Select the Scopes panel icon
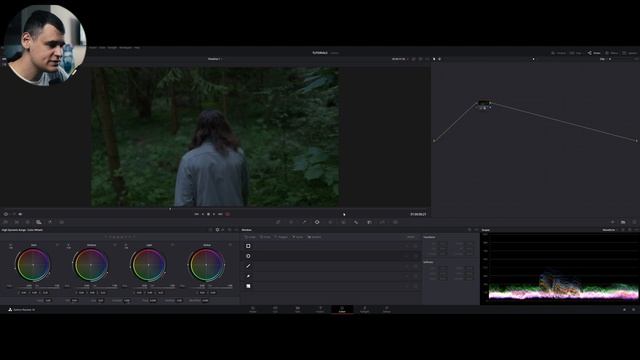 tap(623, 222)
